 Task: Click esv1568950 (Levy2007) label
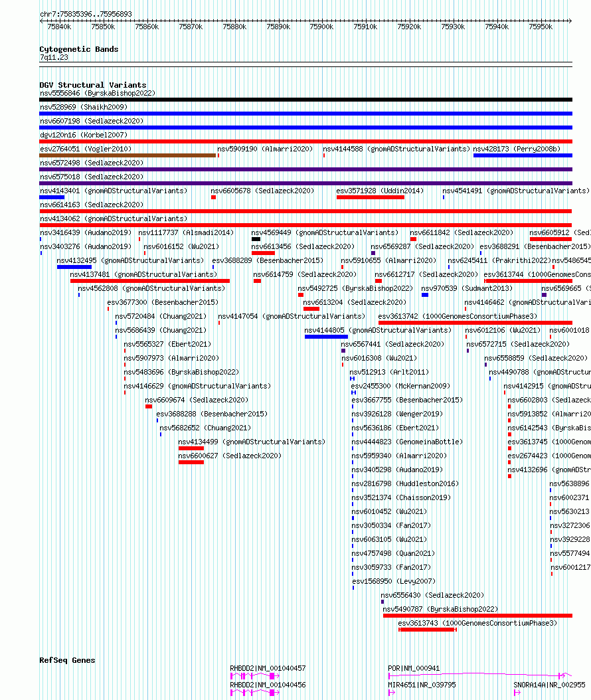394,581
